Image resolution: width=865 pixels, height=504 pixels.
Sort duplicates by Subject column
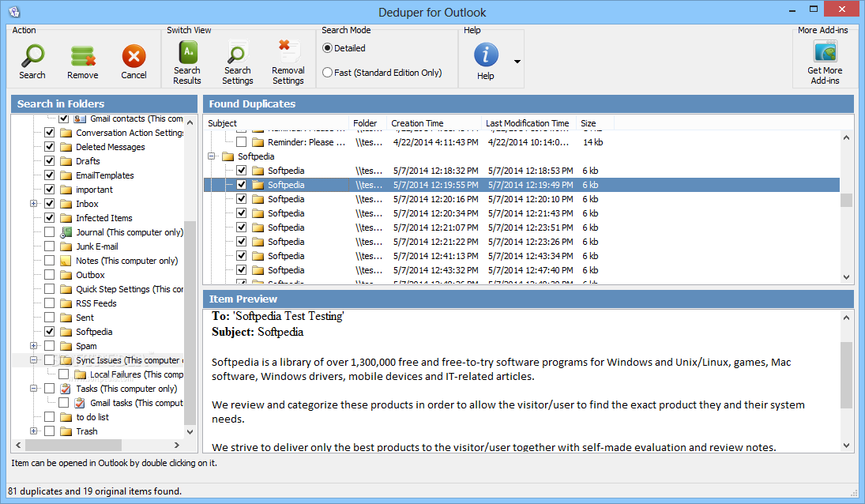tap(276, 123)
